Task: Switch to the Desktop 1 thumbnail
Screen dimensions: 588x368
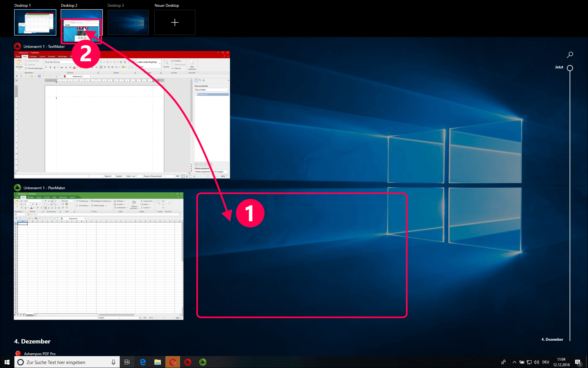Action: click(35, 22)
